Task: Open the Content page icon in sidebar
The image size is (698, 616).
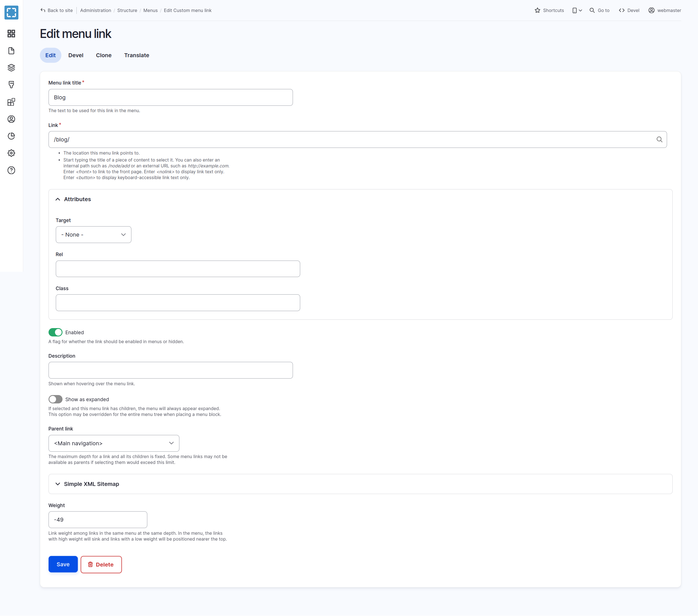Action: pos(11,50)
